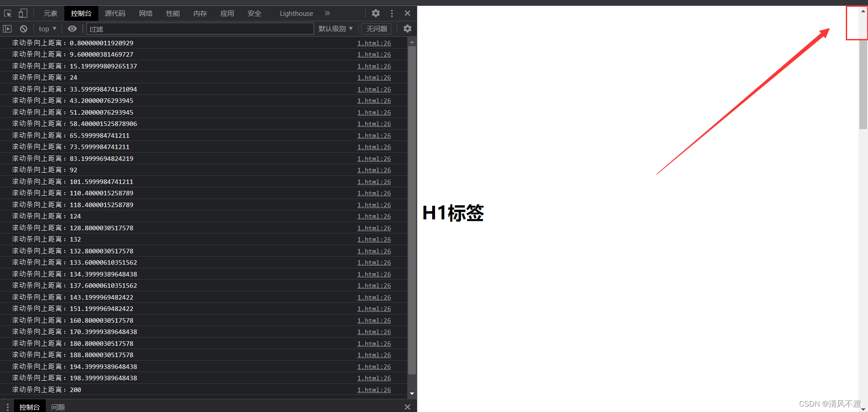Screen dimensions: 868x412
Task: Open the 安全 tab
Action: 255,14
